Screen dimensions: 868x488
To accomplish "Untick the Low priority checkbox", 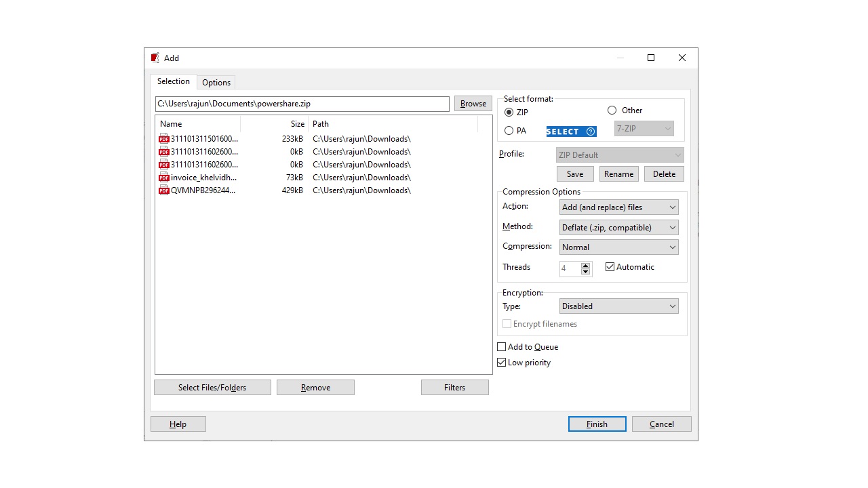I will click(502, 363).
